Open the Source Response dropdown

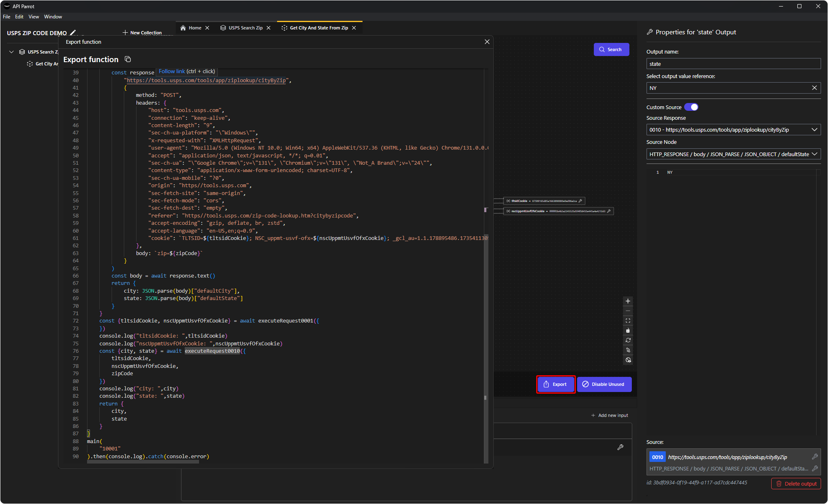point(733,130)
